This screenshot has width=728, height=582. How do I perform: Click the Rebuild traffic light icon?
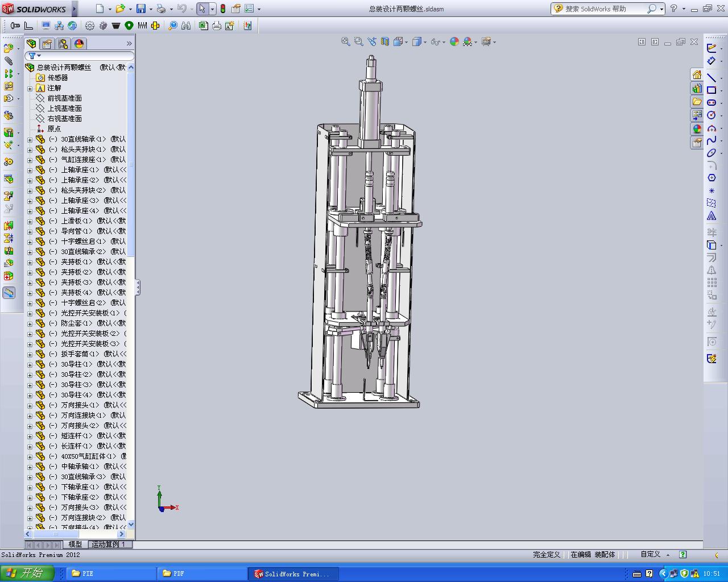tap(223, 9)
